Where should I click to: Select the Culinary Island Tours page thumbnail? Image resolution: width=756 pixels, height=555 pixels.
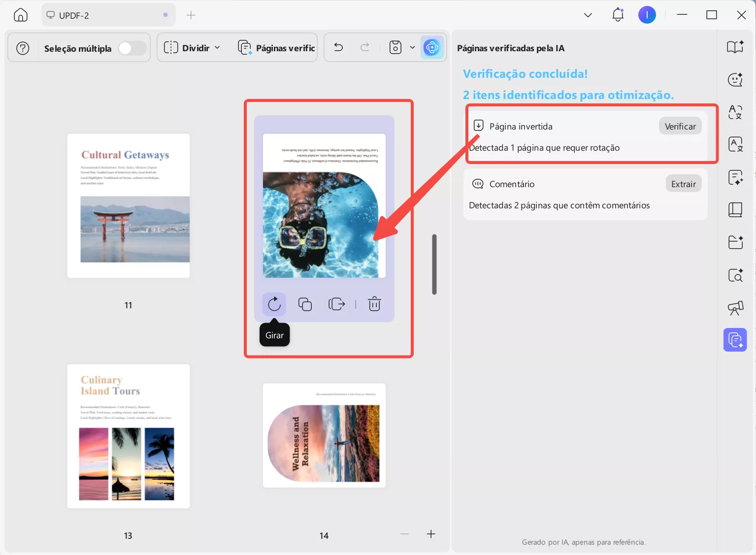click(129, 436)
